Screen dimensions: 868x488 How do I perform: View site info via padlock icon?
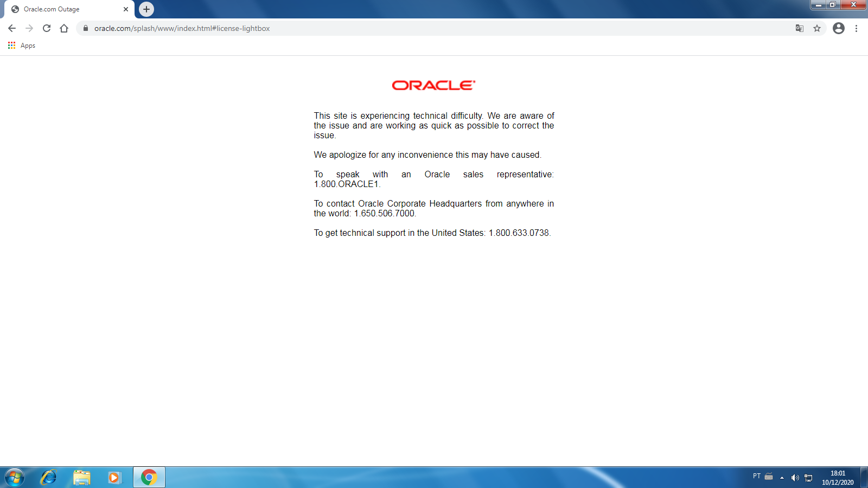85,28
